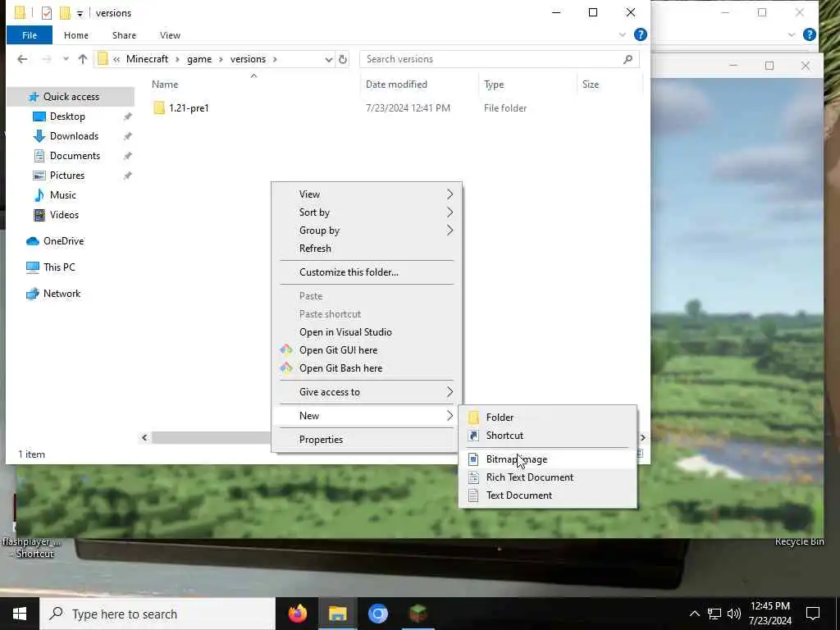The image size is (840, 630).
Task: Click game in the breadcrumb path
Action: (199, 59)
